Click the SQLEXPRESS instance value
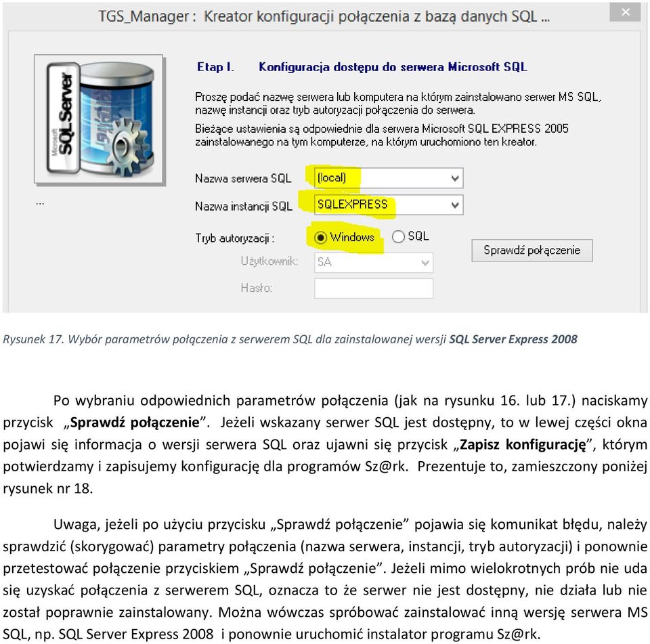 (352, 204)
